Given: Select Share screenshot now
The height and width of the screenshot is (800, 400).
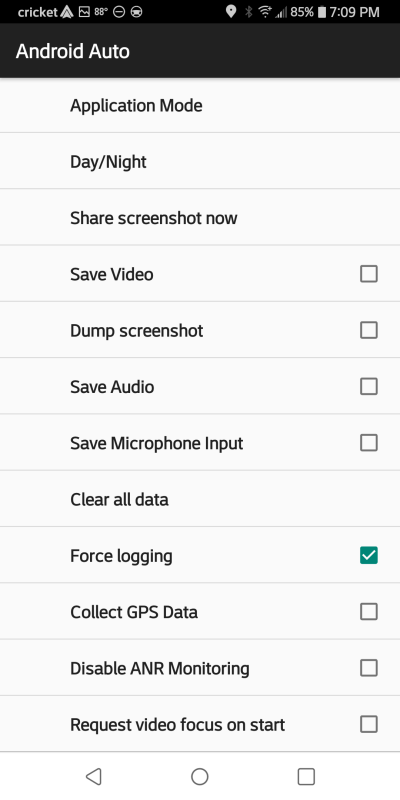Looking at the screenshot, I should [200, 217].
